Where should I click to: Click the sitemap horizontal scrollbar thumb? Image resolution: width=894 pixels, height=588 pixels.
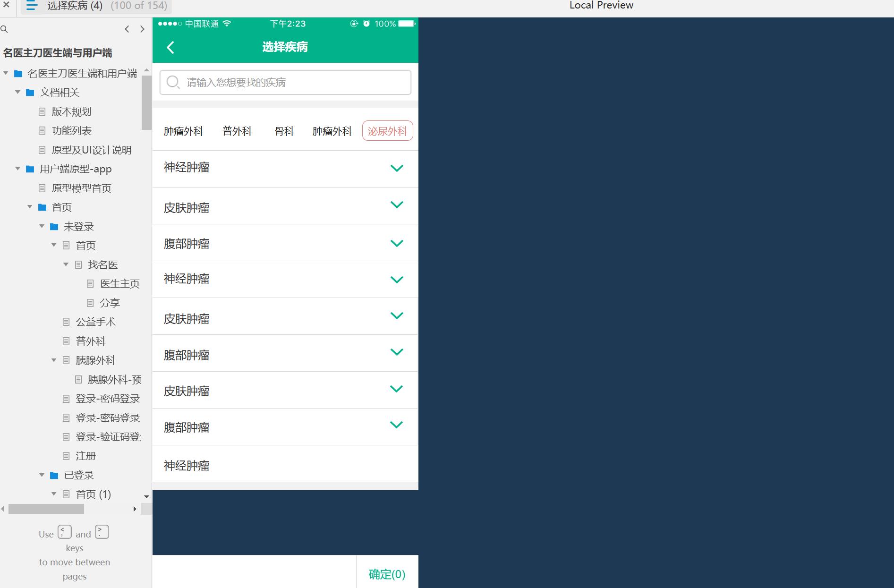[46, 509]
